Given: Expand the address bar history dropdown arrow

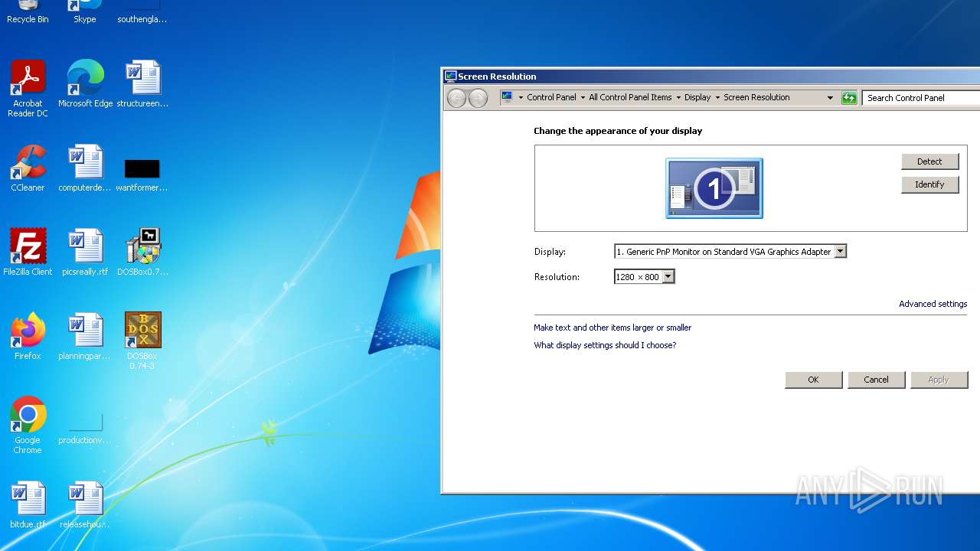Looking at the screenshot, I should [830, 98].
